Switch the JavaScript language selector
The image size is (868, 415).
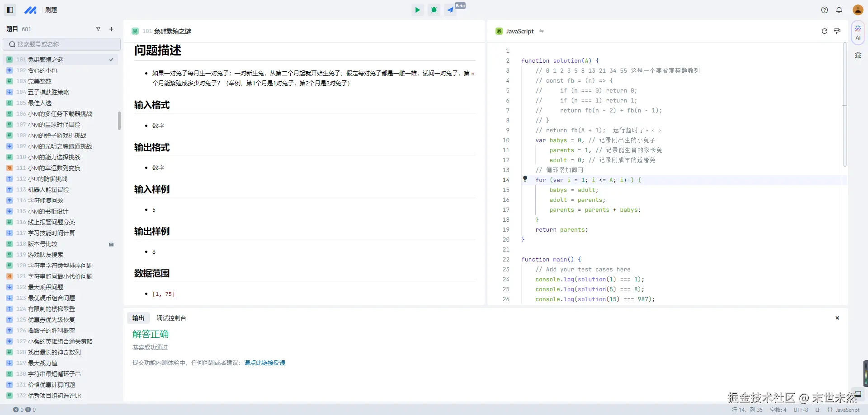pyautogui.click(x=520, y=31)
